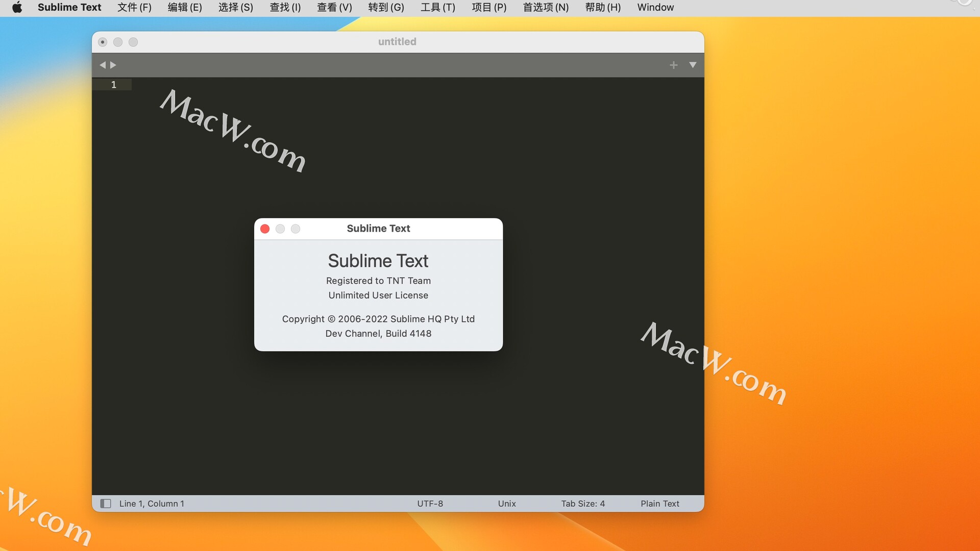The height and width of the screenshot is (551, 980).
Task: Click Line 1, Column 1 status text
Action: pyautogui.click(x=152, y=504)
